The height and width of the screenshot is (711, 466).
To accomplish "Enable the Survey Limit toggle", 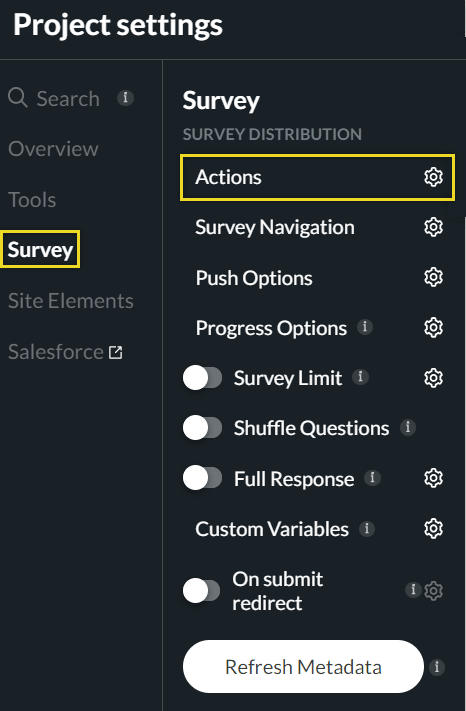I will [x=203, y=378].
